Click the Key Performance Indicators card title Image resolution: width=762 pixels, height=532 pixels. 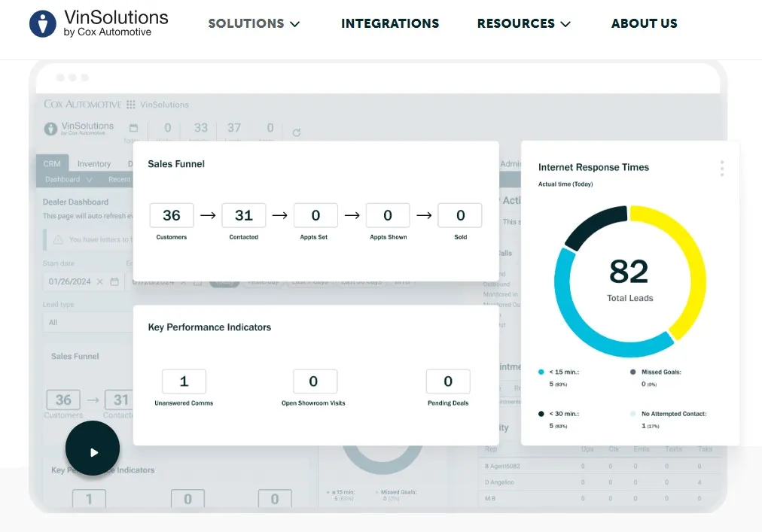(x=209, y=327)
